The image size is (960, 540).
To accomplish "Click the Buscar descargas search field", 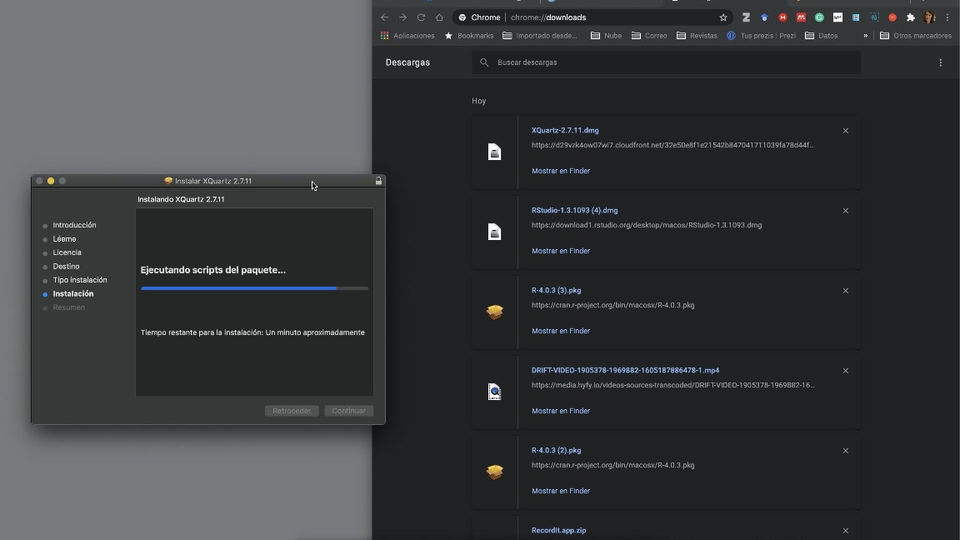I will tap(666, 62).
